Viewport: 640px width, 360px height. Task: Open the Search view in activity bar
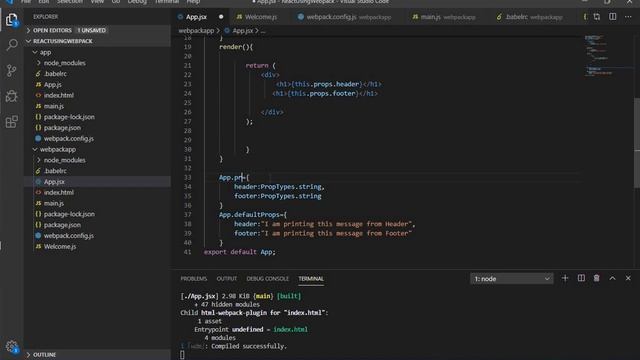(11, 44)
